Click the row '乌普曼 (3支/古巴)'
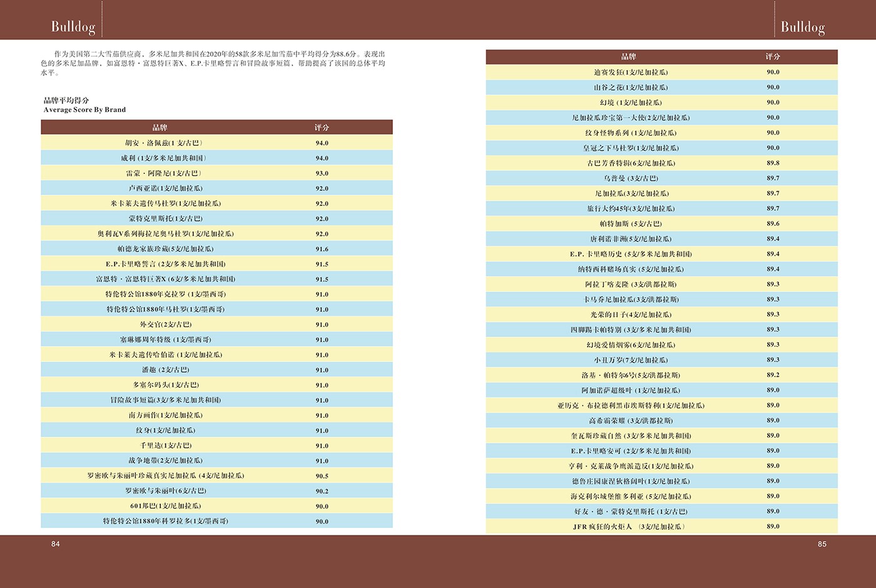This screenshot has width=876, height=588. (661, 178)
